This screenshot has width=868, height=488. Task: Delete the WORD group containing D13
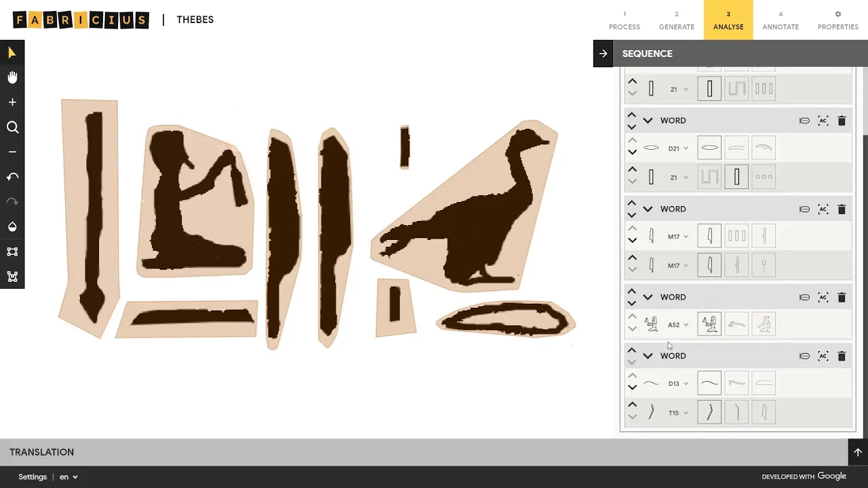[842, 356]
